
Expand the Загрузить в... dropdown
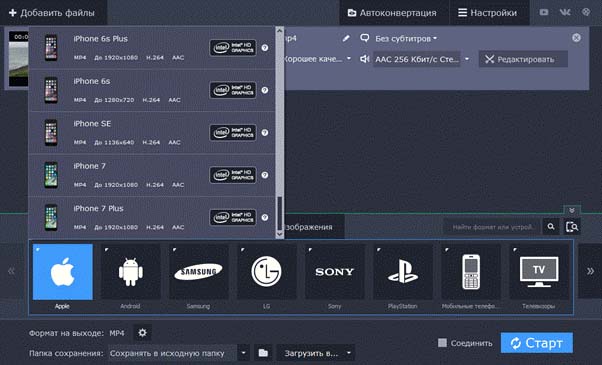[x=316, y=353]
